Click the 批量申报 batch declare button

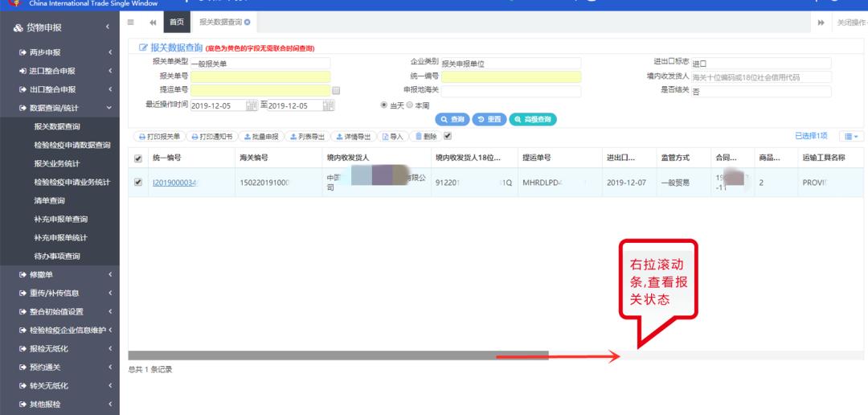click(261, 136)
